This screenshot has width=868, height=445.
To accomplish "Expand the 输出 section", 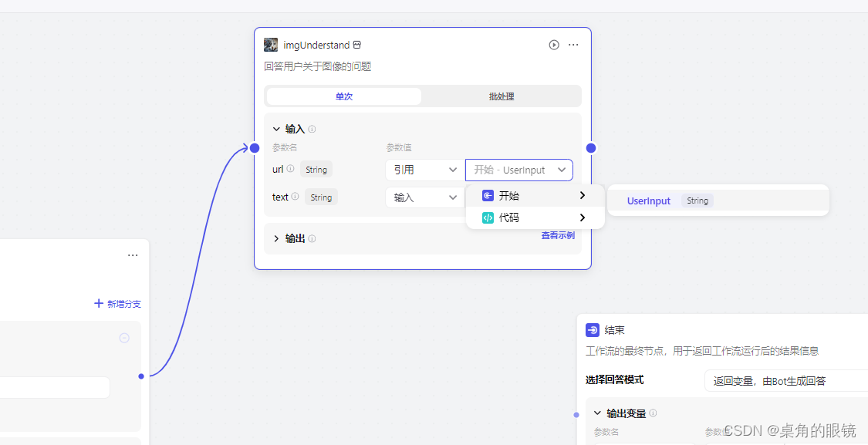I will [x=277, y=238].
